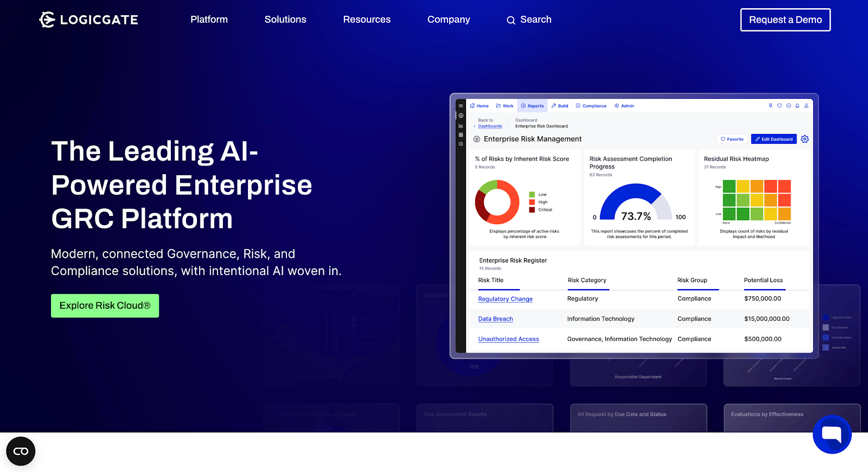Click the Search text in navigation
868x472 pixels.
coord(535,20)
